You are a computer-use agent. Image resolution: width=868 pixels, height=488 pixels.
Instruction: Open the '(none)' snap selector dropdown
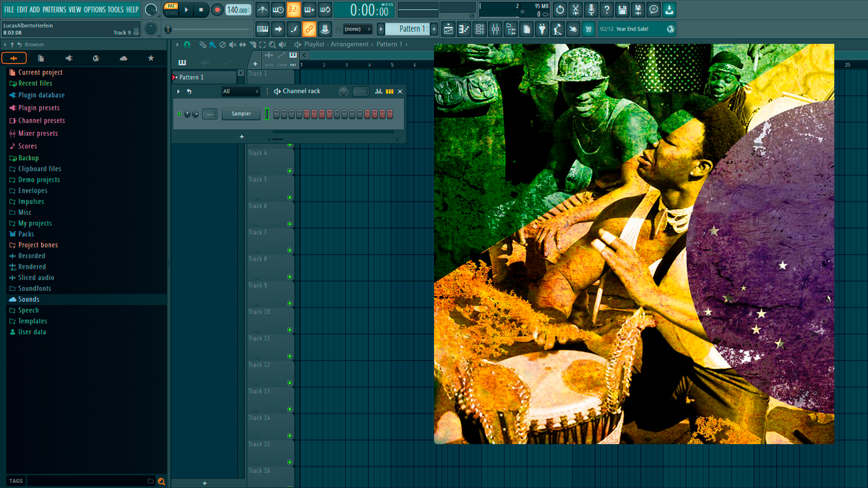pyautogui.click(x=358, y=29)
